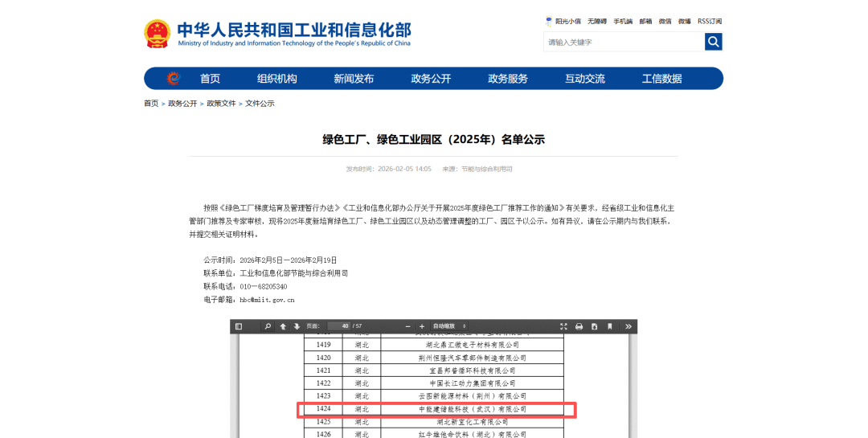
Task: Click the PDF bookmark current view icon
Action: tap(610, 326)
